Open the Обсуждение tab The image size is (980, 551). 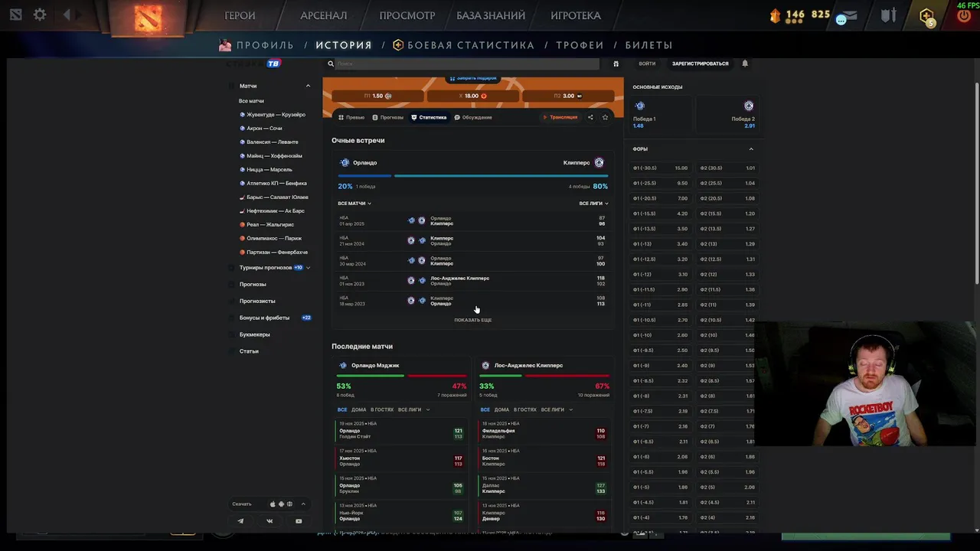(473, 117)
